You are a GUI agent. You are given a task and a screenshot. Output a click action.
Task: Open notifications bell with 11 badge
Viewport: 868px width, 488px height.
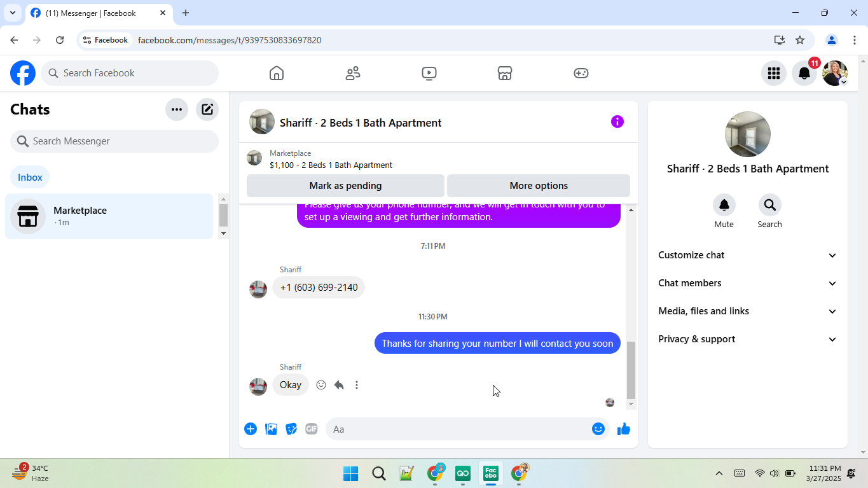point(804,73)
